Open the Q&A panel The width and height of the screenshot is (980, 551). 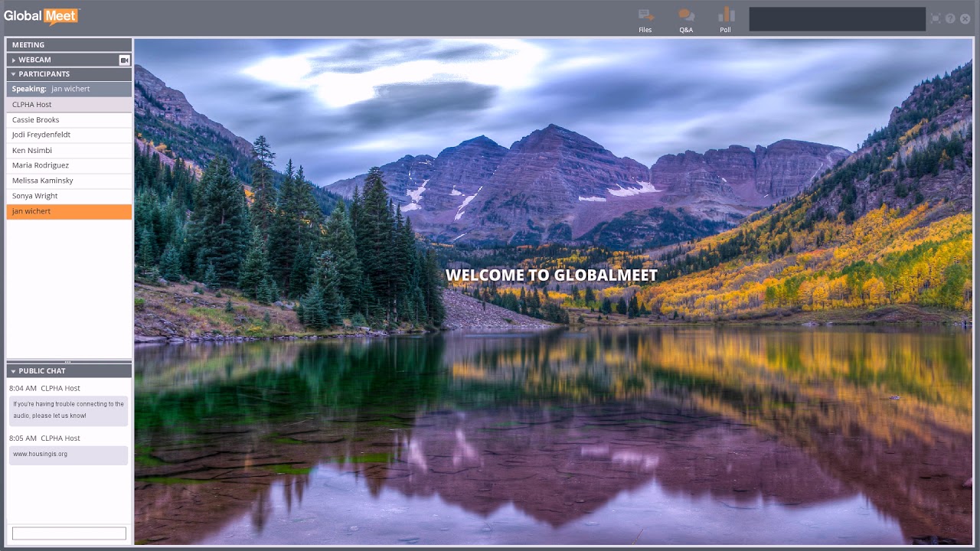point(686,20)
